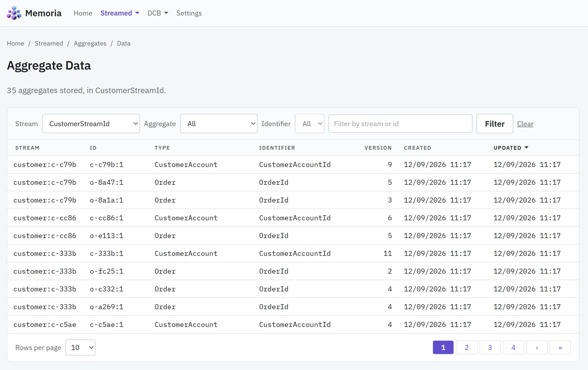
Task: Select the c-c5ae:1 ID cell
Action: 106,324
